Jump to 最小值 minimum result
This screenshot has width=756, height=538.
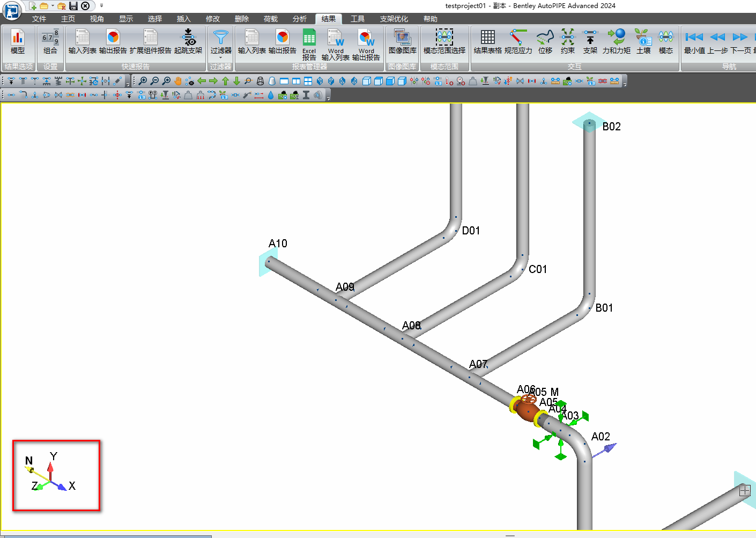pyautogui.click(x=694, y=42)
